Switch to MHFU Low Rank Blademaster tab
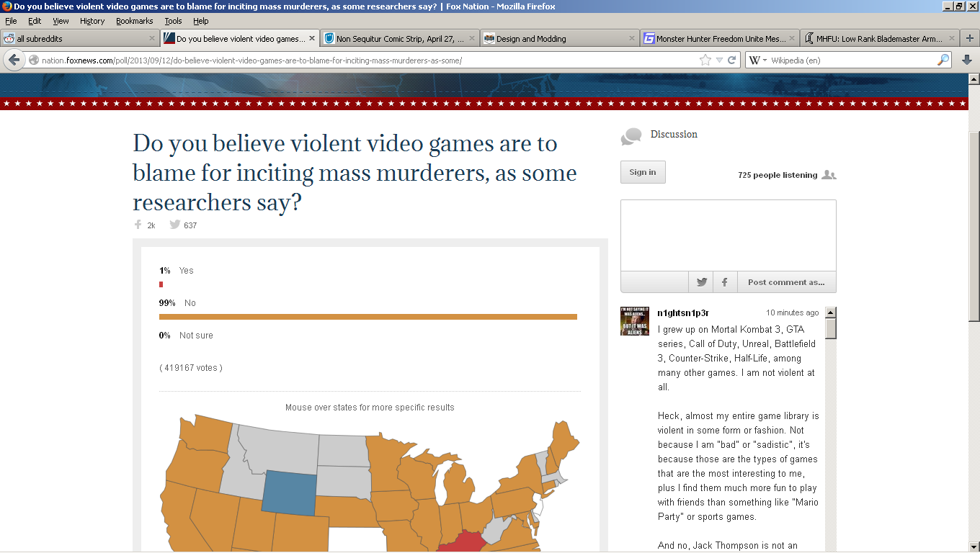 pos(880,39)
